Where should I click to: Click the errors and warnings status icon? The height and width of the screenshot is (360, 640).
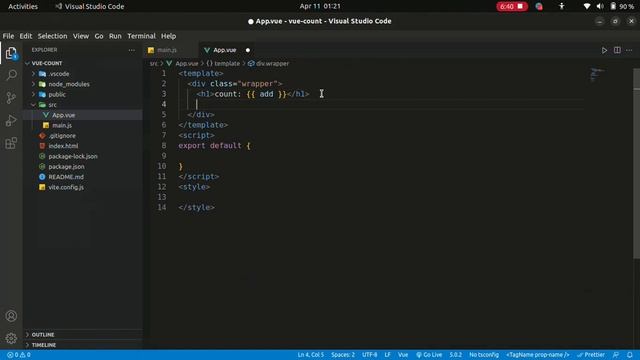(x=19, y=355)
